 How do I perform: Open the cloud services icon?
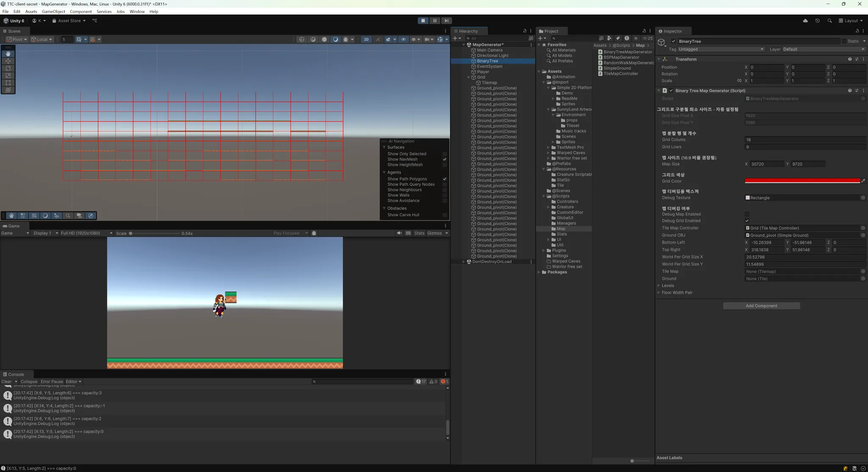click(805, 21)
